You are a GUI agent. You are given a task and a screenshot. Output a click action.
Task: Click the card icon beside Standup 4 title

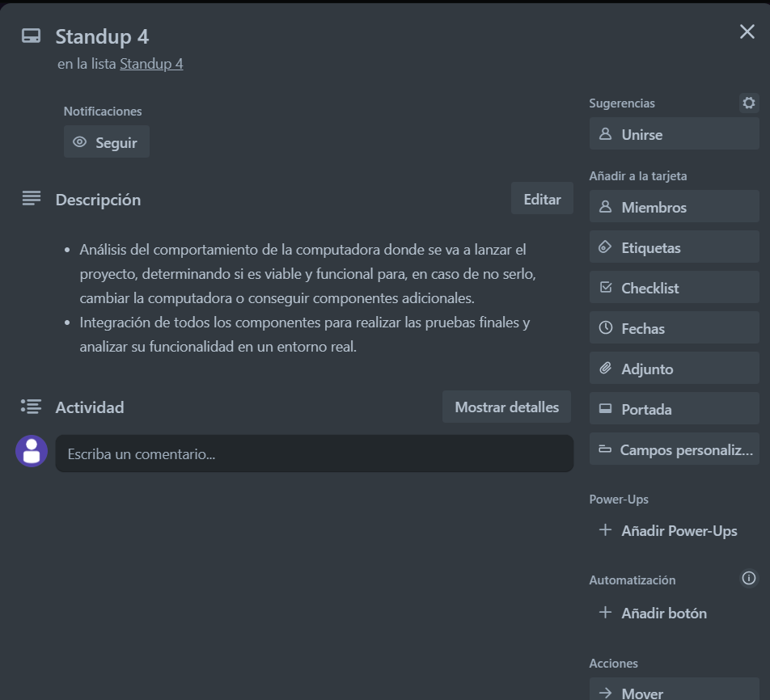[31, 36]
